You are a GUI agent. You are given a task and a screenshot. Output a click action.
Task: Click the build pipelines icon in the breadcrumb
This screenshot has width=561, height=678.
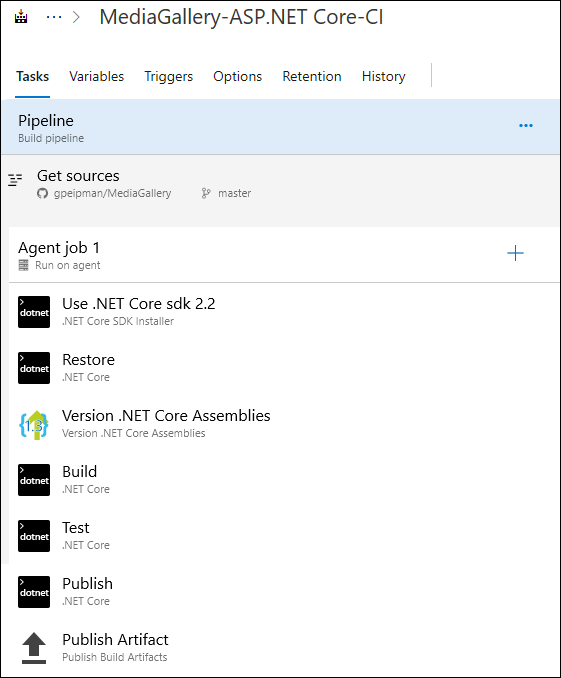coord(21,17)
